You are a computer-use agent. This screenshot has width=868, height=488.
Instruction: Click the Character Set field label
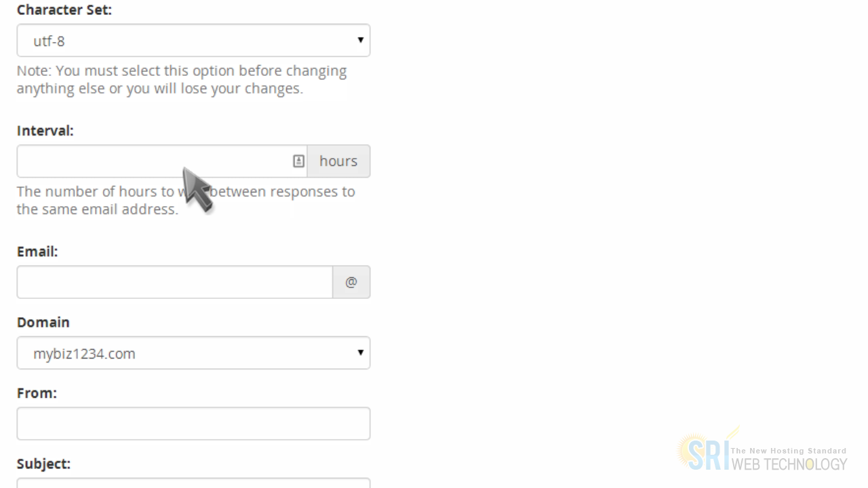[64, 10]
